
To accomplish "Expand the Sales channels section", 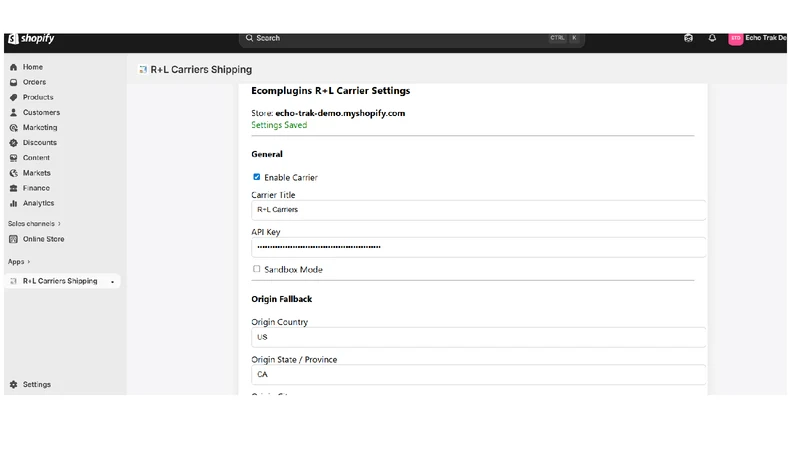I will pos(34,224).
